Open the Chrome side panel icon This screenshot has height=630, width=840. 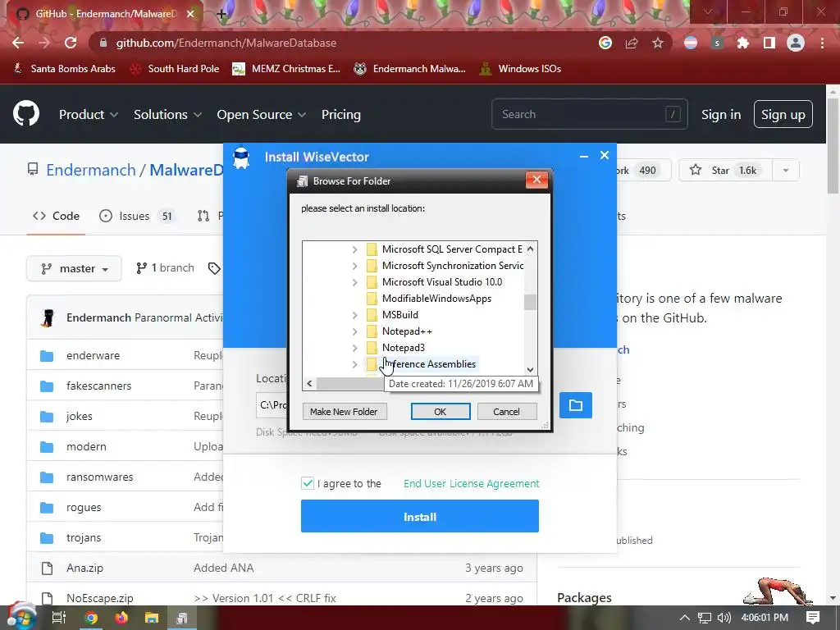(x=769, y=43)
